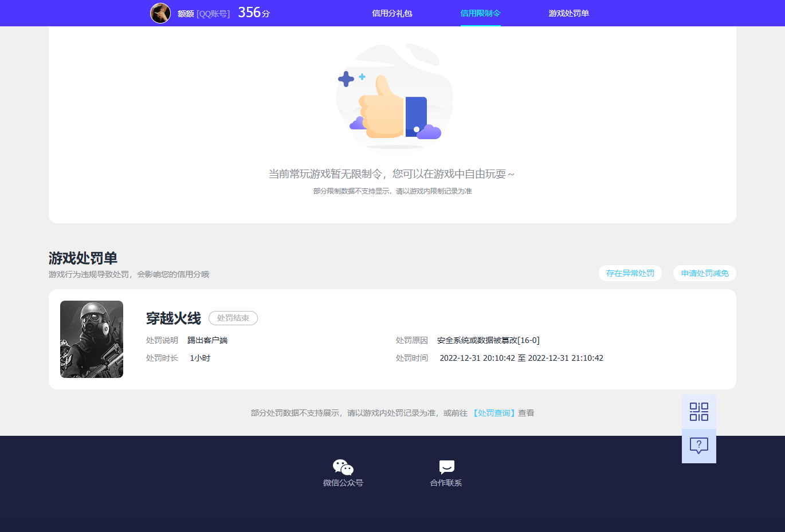Viewport: 785px width, 532px height.
Task: Click the user avatar in header
Action: click(160, 13)
